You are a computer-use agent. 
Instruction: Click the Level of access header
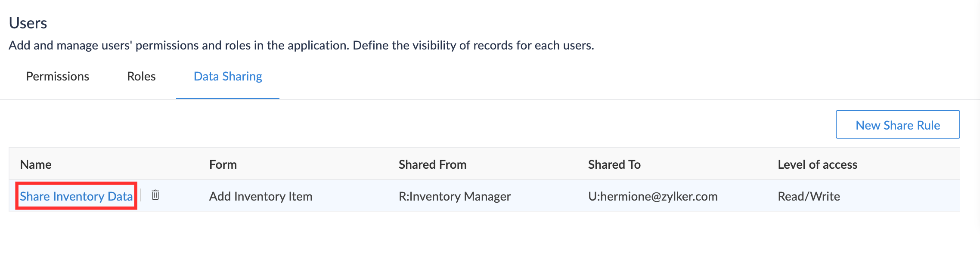point(817,164)
